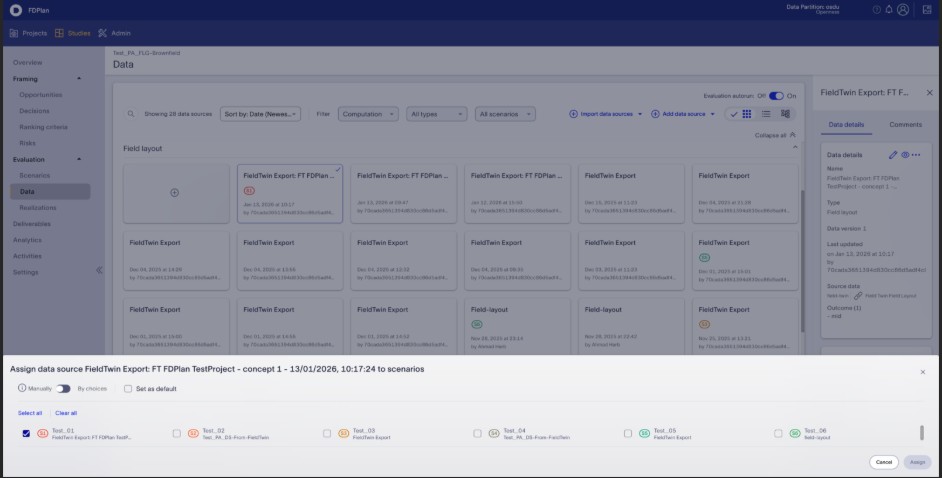Close the Assign data source dialog
The image size is (942, 478).
(x=923, y=372)
